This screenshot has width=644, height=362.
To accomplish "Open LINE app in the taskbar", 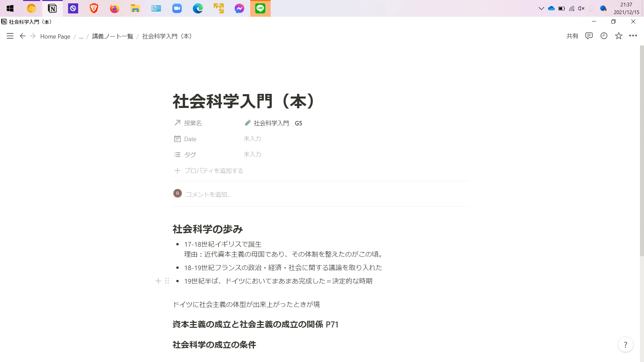I will click(260, 8).
